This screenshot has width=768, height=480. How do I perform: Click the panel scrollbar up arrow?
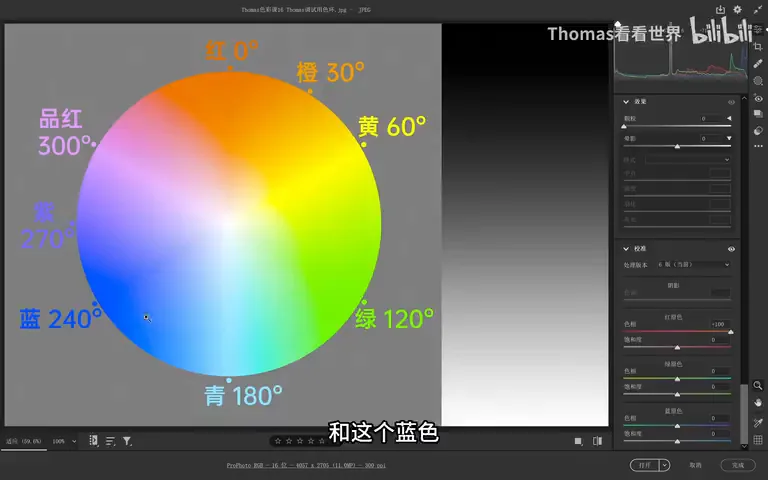pyautogui.click(x=744, y=98)
